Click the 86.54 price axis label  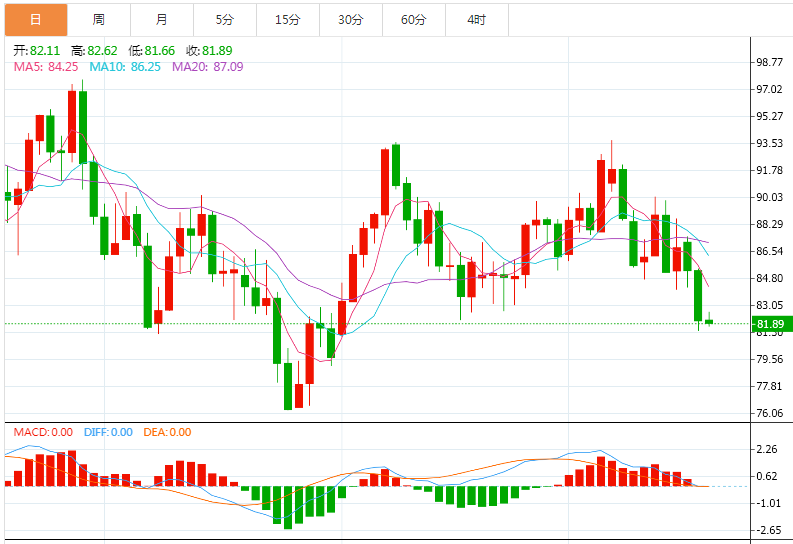coord(769,251)
